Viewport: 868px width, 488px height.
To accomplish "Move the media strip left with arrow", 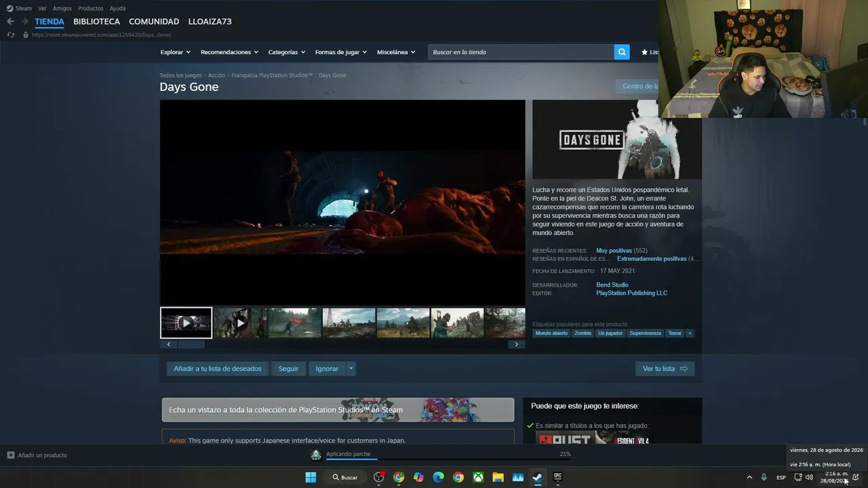I will tap(169, 344).
